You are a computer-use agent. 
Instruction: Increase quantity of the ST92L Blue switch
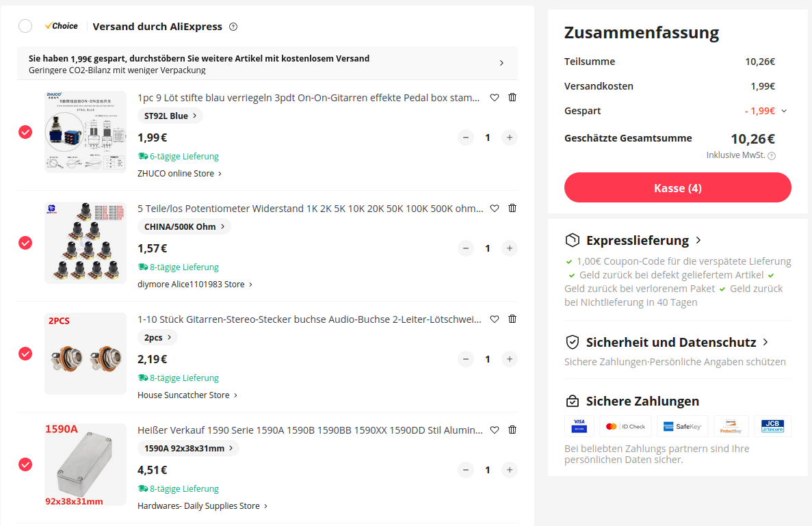[510, 137]
